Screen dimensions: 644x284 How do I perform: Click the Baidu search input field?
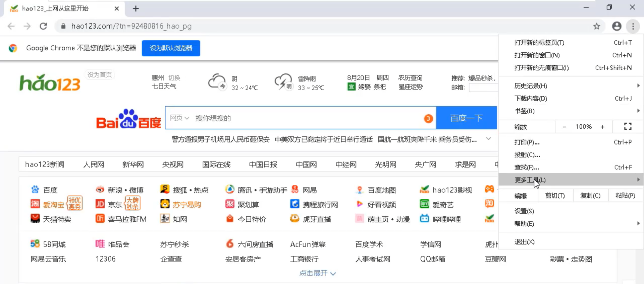[305, 118]
